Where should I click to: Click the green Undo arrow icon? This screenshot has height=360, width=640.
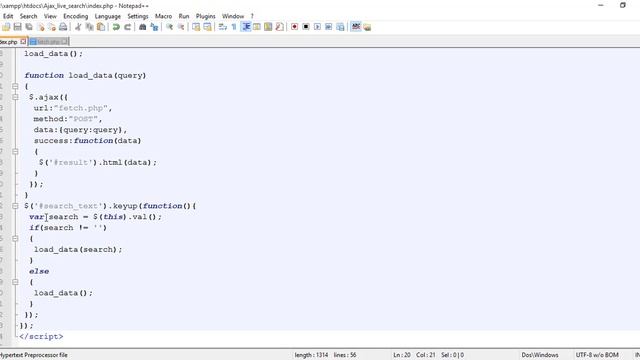pos(116,27)
